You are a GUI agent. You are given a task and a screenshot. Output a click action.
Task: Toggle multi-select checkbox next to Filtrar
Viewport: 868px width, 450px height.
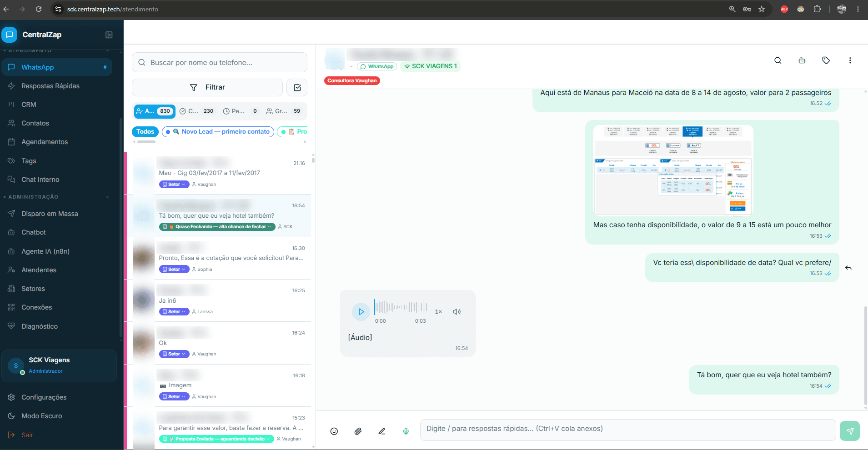(x=297, y=87)
